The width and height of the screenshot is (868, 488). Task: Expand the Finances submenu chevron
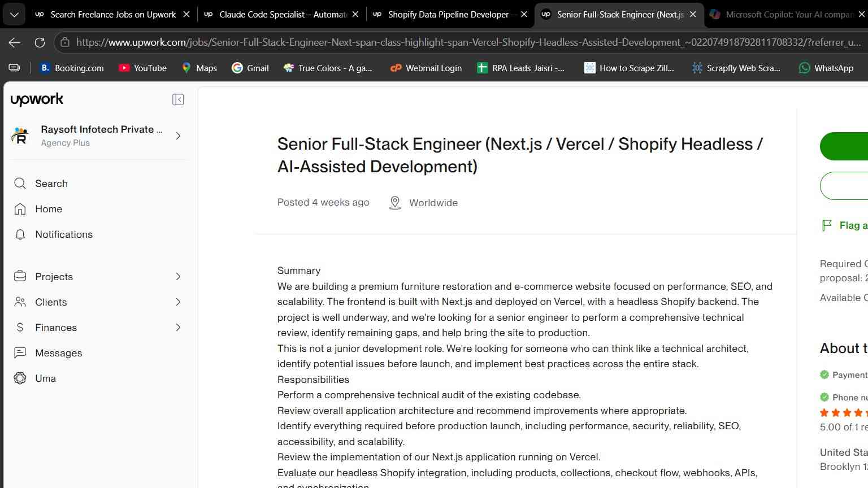pyautogui.click(x=178, y=328)
